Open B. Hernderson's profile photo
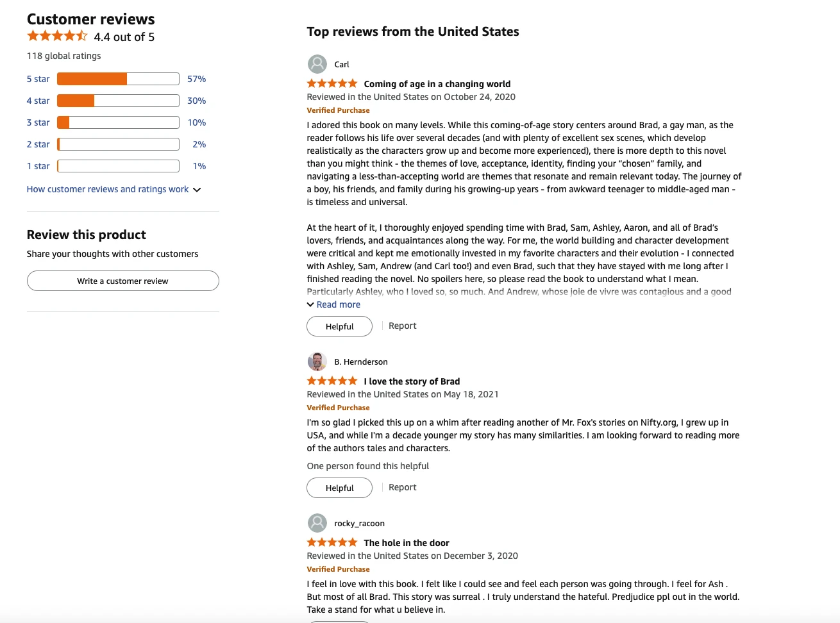The width and height of the screenshot is (840, 623). (317, 361)
